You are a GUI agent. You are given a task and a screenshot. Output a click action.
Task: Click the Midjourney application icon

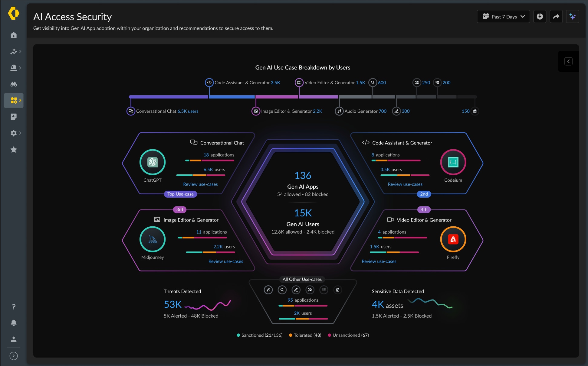pos(153,239)
